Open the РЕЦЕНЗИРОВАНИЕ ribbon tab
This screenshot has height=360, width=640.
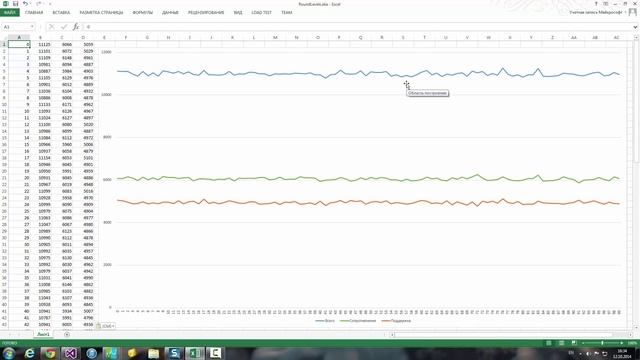click(x=206, y=13)
